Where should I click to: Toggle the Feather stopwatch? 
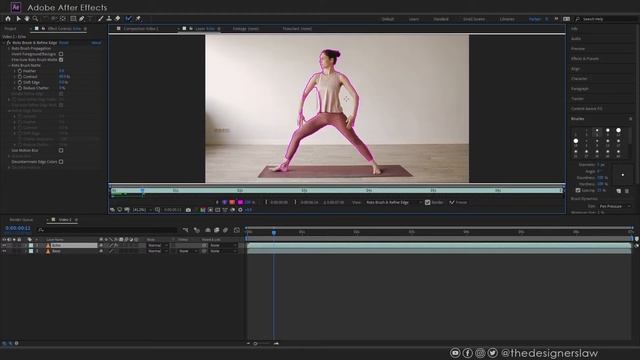pyautogui.click(x=20, y=71)
